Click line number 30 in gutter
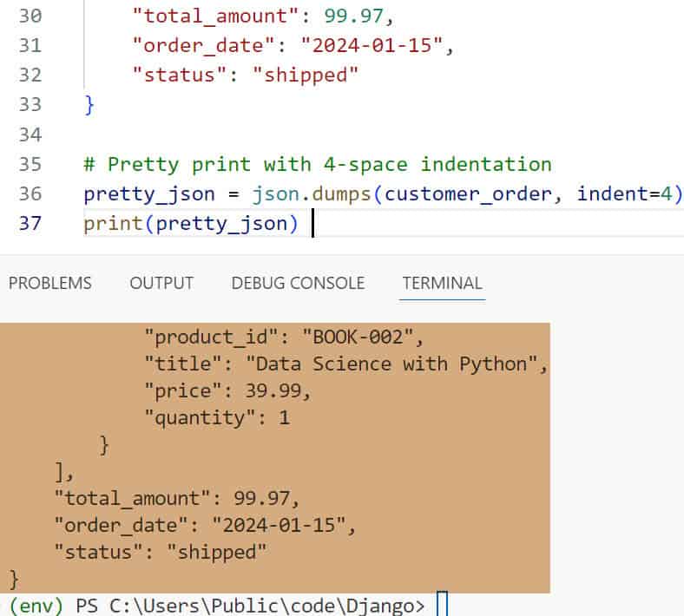Viewport: 684px width, 616px height. click(30, 16)
